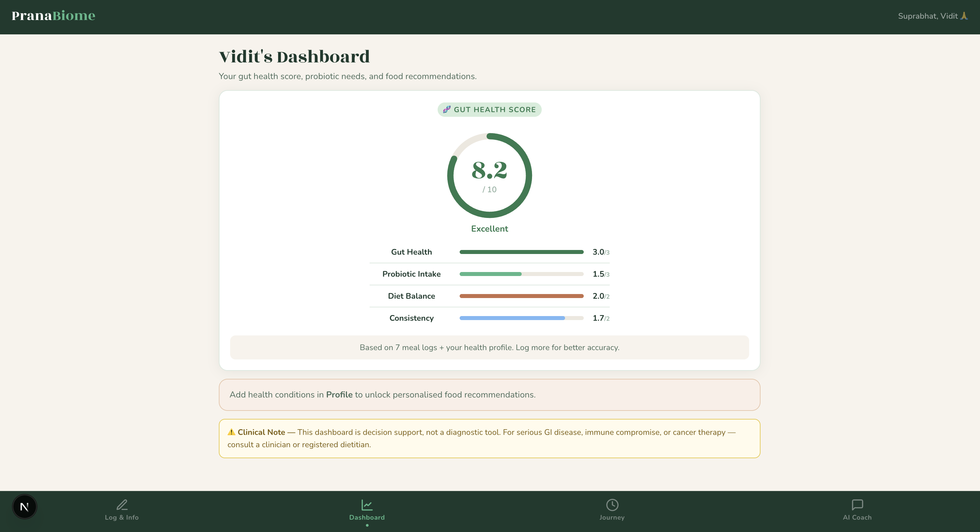Click the Gut Health progress bar
Image resolution: width=980 pixels, height=532 pixels.
tap(521, 252)
